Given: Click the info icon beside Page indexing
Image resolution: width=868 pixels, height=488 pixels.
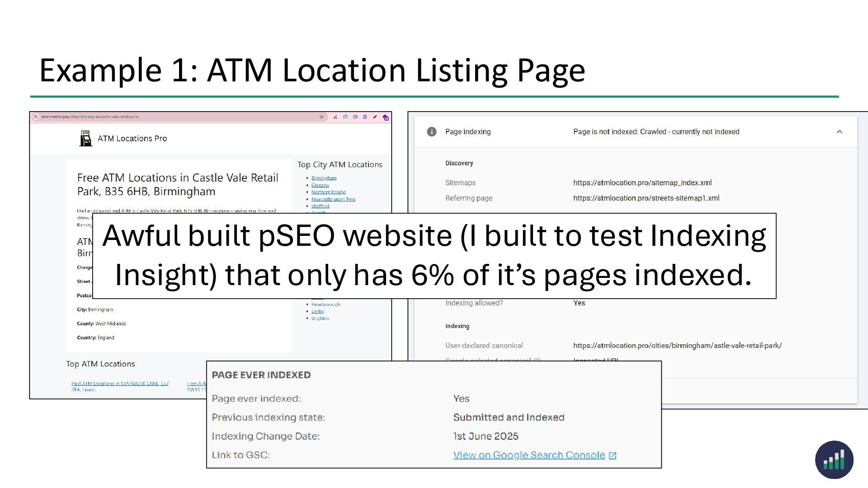Looking at the screenshot, I should pos(432,132).
